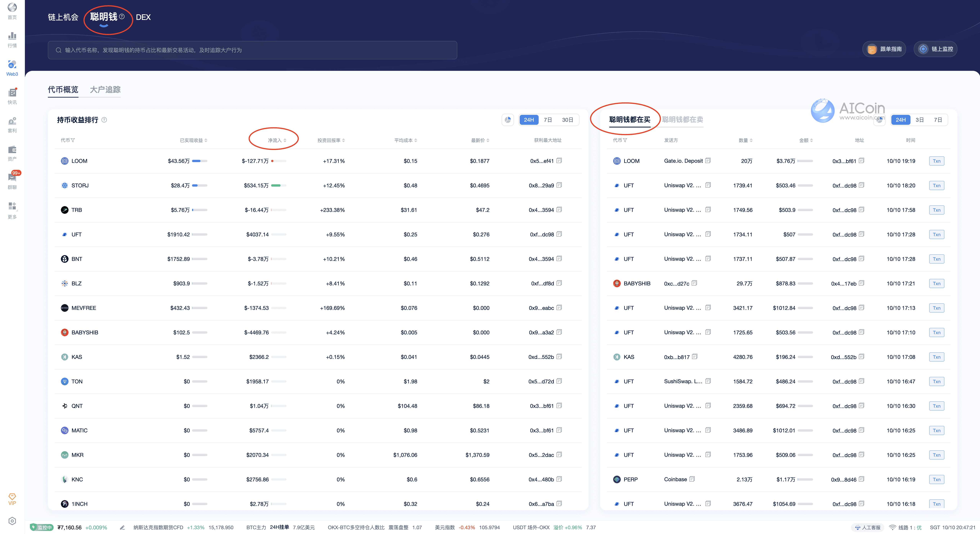Image resolution: width=980 pixels, height=534 pixels.
Task: Select the Web3 sidebar icon
Action: pos(12,68)
